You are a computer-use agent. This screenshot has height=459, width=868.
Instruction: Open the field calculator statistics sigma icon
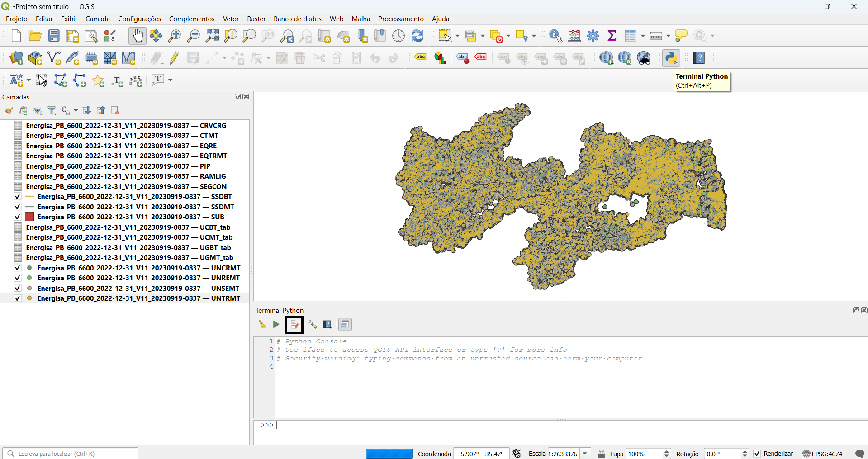pos(612,36)
